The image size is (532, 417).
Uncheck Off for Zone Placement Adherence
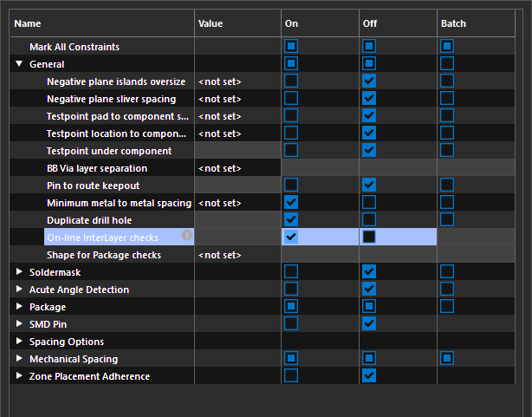pos(369,375)
